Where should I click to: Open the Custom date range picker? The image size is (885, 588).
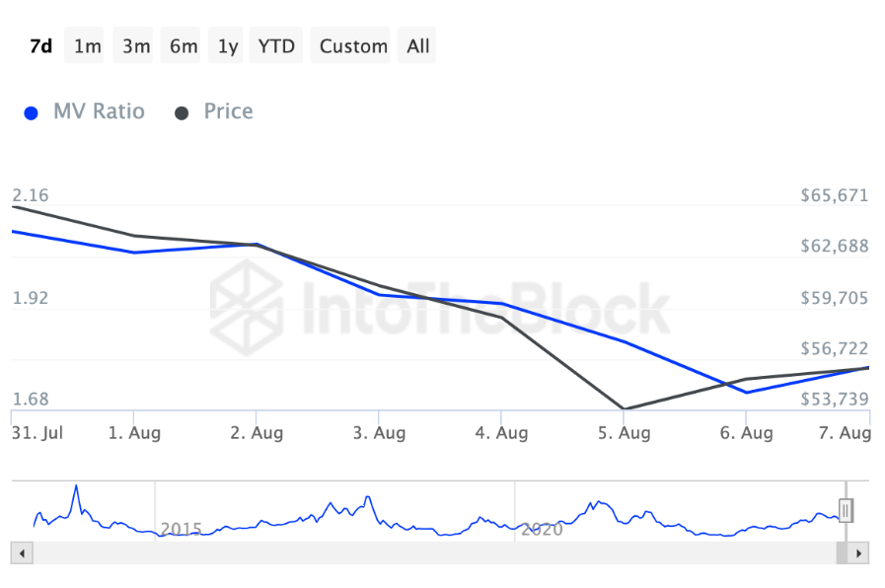click(353, 46)
